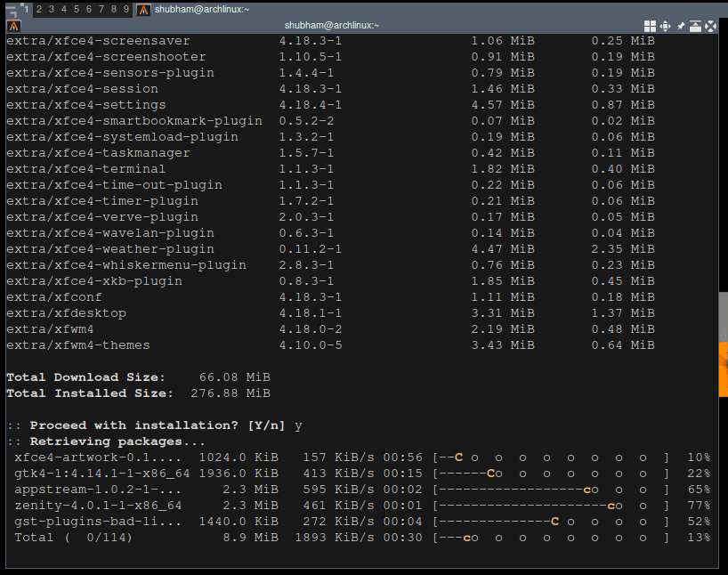Click the extra/xfce4-screenshooter package name
Image resolution: width=728 pixels, height=575 pixels.
(x=106, y=57)
